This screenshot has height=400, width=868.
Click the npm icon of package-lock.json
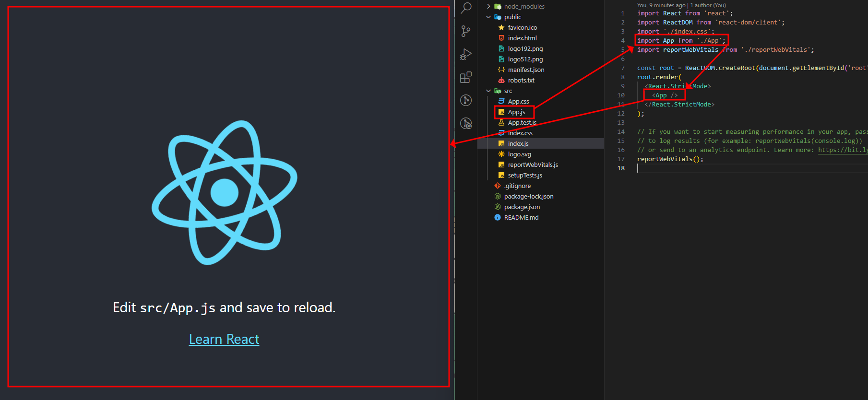[x=498, y=196]
